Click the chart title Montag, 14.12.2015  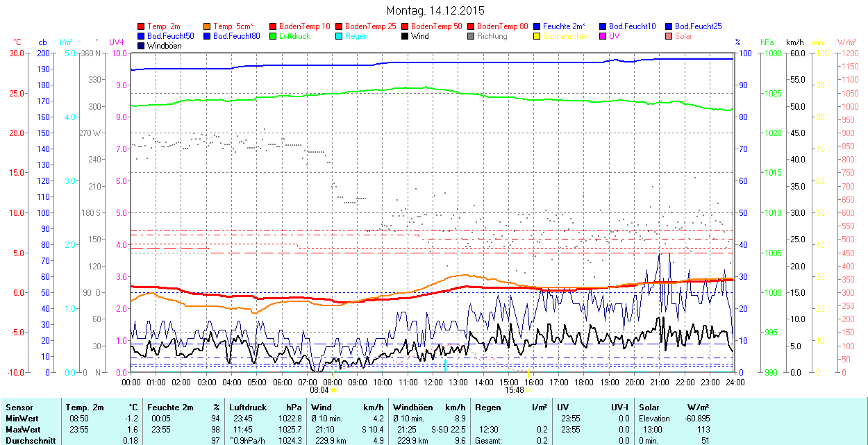point(435,10)
